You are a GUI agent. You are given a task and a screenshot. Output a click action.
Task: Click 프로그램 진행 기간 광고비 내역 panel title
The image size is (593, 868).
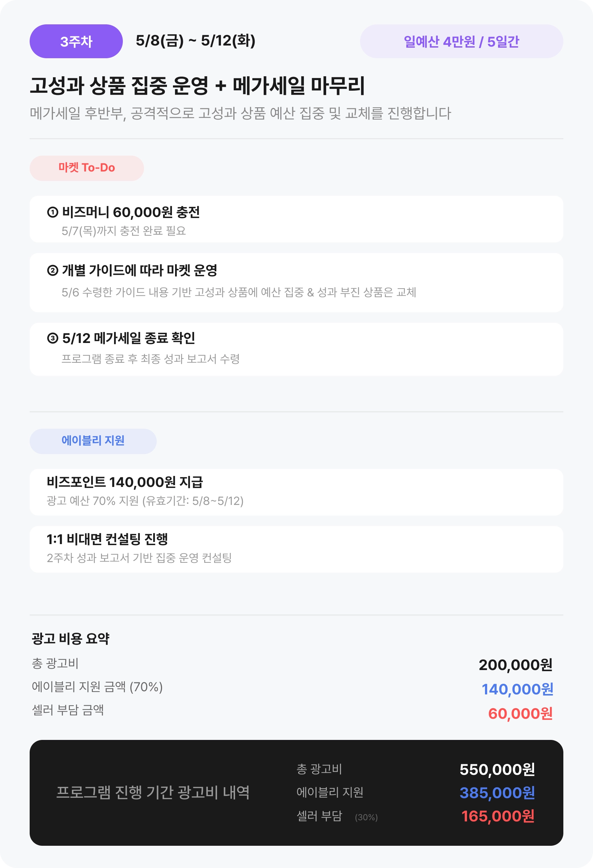point(153,792)
